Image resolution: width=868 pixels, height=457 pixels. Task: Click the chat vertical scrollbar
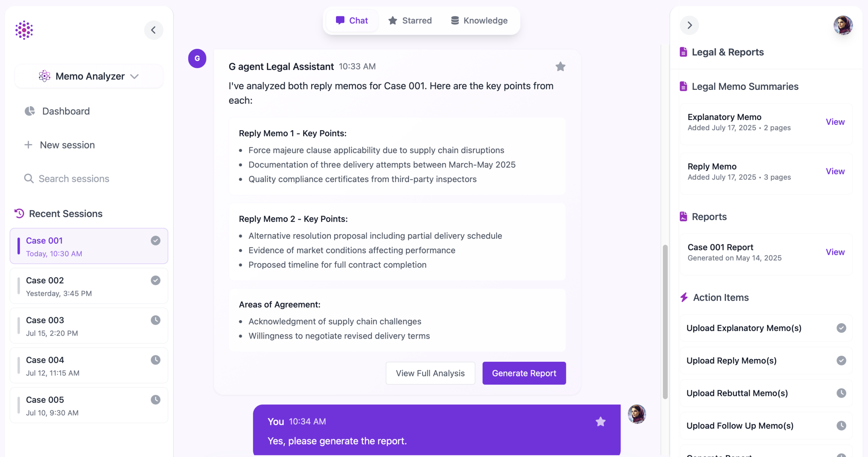click(665, 321)
